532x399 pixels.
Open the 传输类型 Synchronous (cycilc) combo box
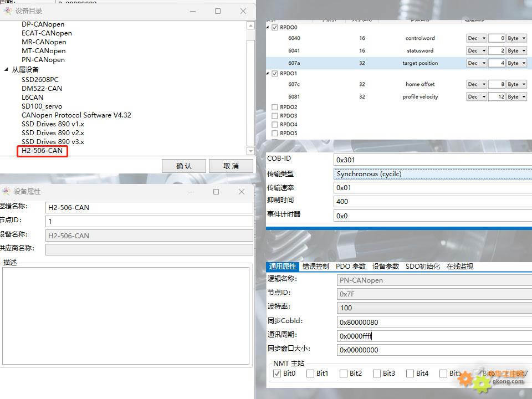pyautogui.click(x=433, y=174)
